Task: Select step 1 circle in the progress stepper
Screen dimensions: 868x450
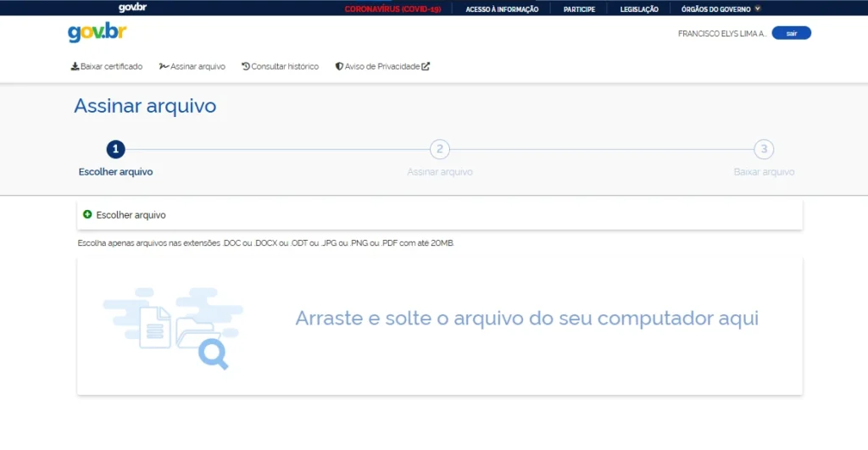Action: tap(115, 149)
